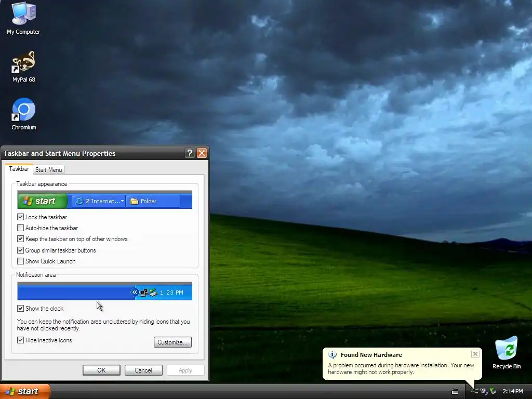Toggle Hide inactive icons checkbox
This screenshot has height=399, width=532.
click(45, 340)
